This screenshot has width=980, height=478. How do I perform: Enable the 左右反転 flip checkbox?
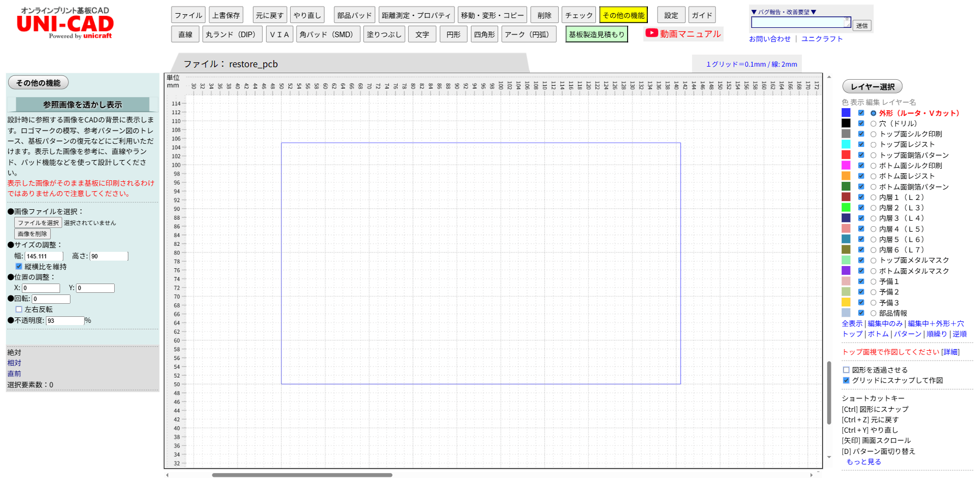[x=19, y=309]
